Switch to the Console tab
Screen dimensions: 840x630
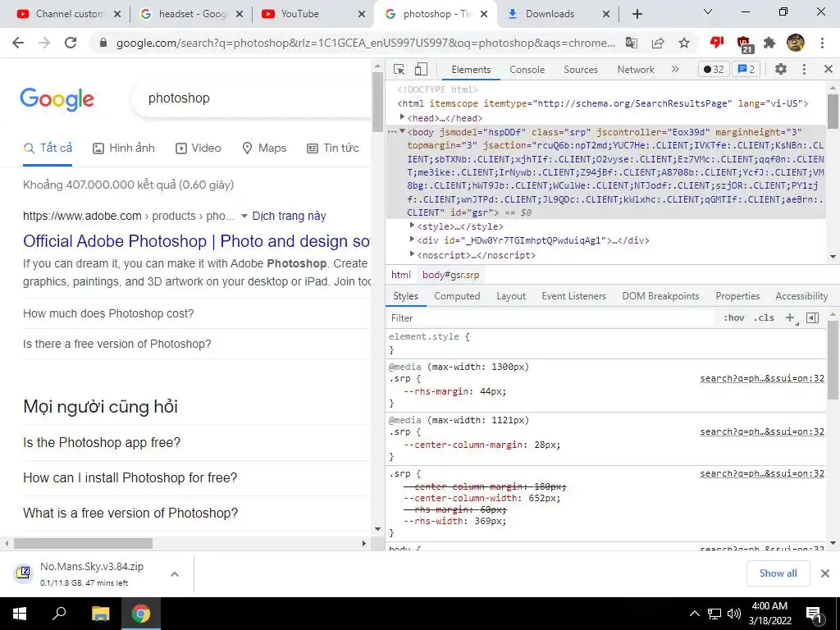(x=527, y=70)
